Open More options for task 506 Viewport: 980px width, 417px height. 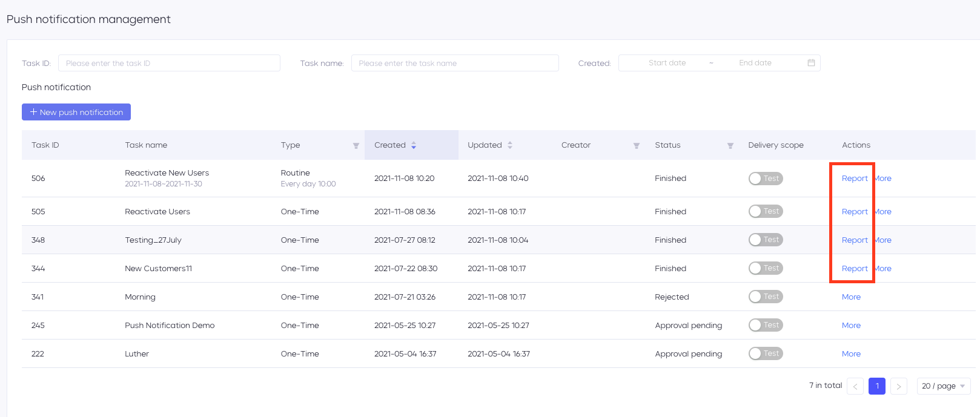(882, 179)
